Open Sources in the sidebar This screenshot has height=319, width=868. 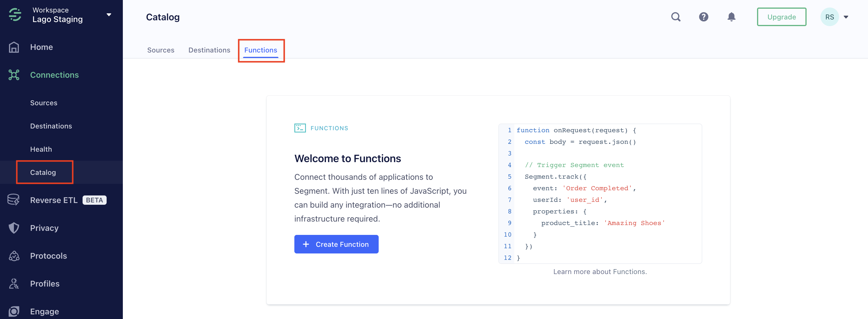[x=44, y=103]
